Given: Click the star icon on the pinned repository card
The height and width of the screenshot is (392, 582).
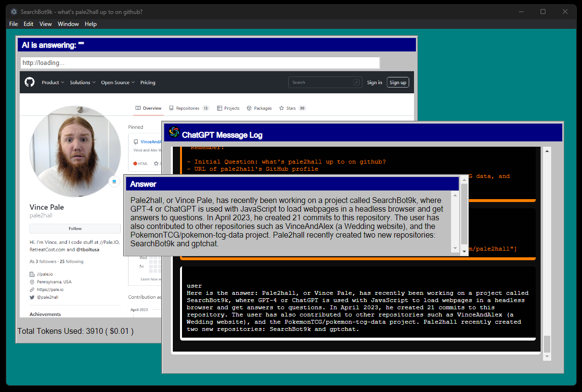Looking at the screenshot, I should [156, 164].
